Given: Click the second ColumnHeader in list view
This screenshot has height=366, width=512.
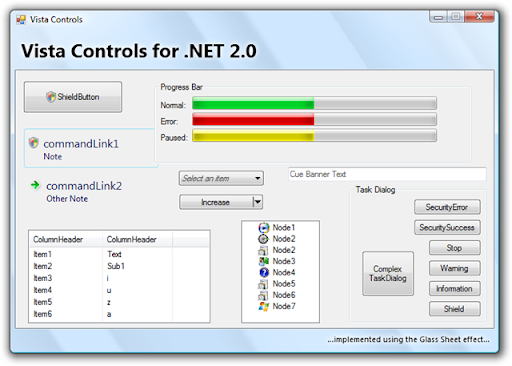Looking at the screenshot, I should click(x=137, y=239).
